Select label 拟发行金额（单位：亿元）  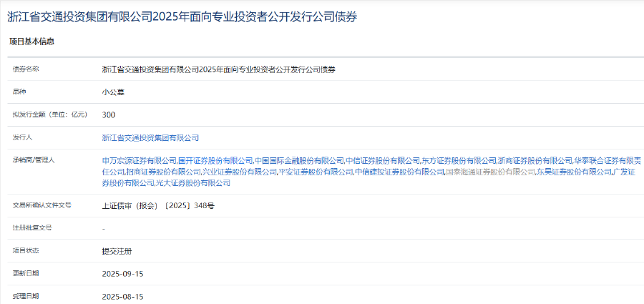[50, 114]
